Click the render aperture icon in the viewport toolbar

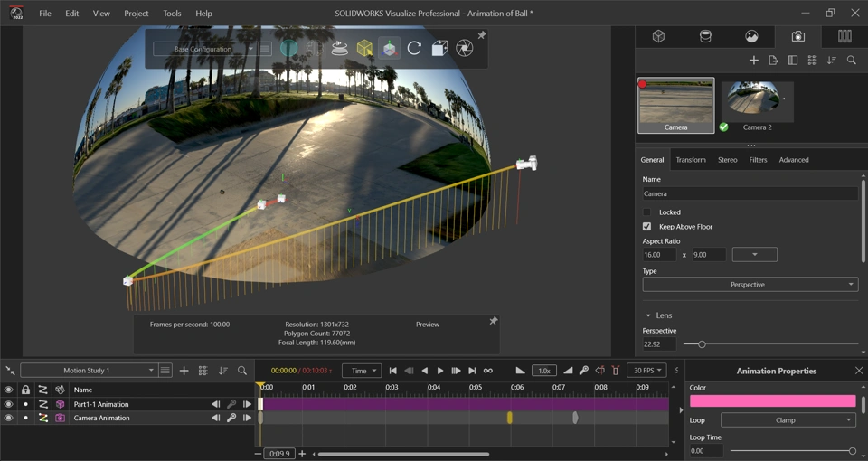[x=464, y=49]
